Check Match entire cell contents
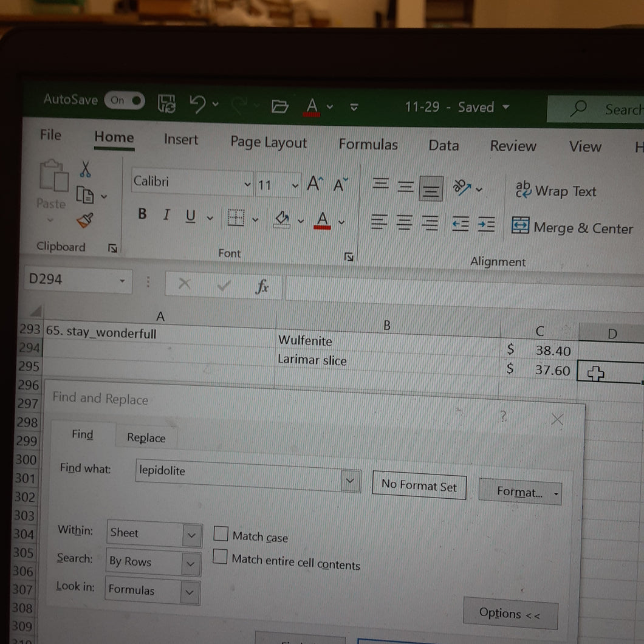The width and height of the screenshot is (644, 644). 220,557
